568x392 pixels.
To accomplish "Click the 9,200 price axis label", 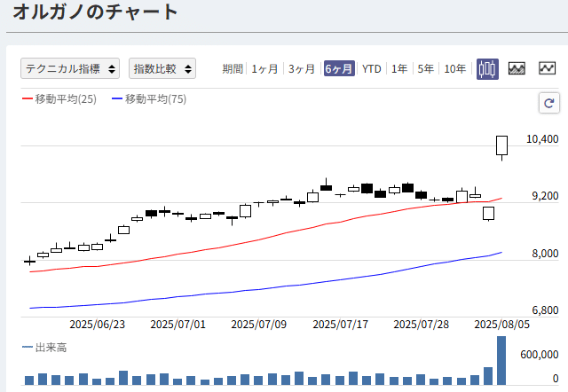I will [x=545, y=196].
